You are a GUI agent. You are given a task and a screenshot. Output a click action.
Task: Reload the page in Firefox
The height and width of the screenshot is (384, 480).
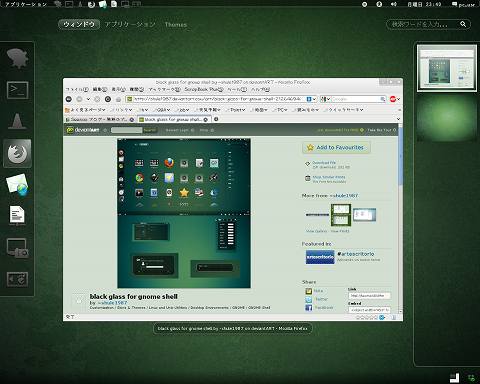tap(108, 99)
